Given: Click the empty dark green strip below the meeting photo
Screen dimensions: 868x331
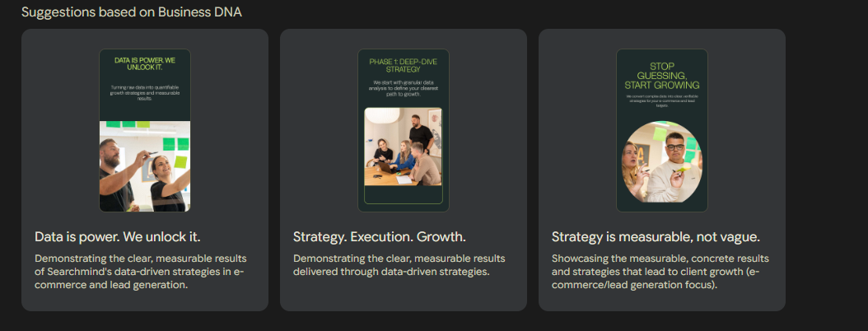Looking at the screenshot, I should coord(404,194).
